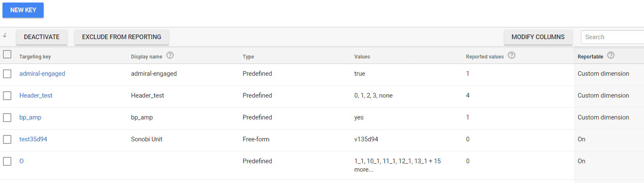Click EXCLUDE FROM REPORTING button
This screenshot has height=183, width=644.
[x=122, y=37]
